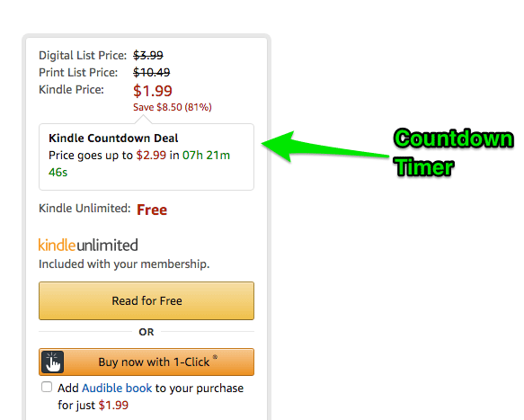Click Buy now with 1-Click button
524x420 pixels.
[147, 362]
